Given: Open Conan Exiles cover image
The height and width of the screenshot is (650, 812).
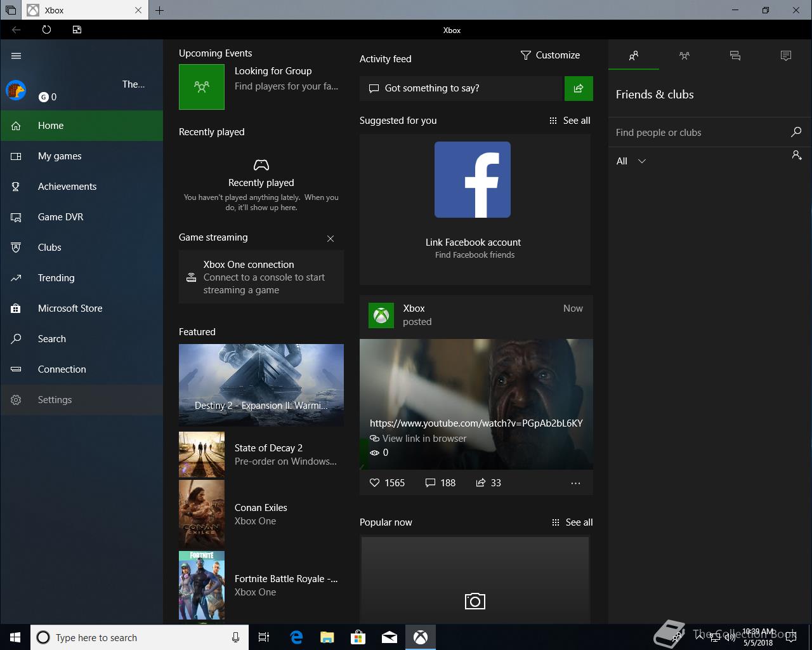Looking at the screenshot, I should point(202,514).
